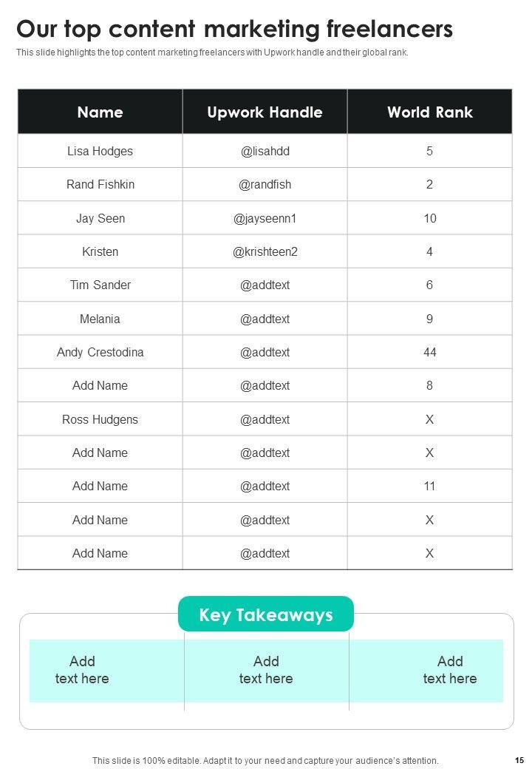
Task: Click the footer text about editable slide
Action: (x=265, y=760)
